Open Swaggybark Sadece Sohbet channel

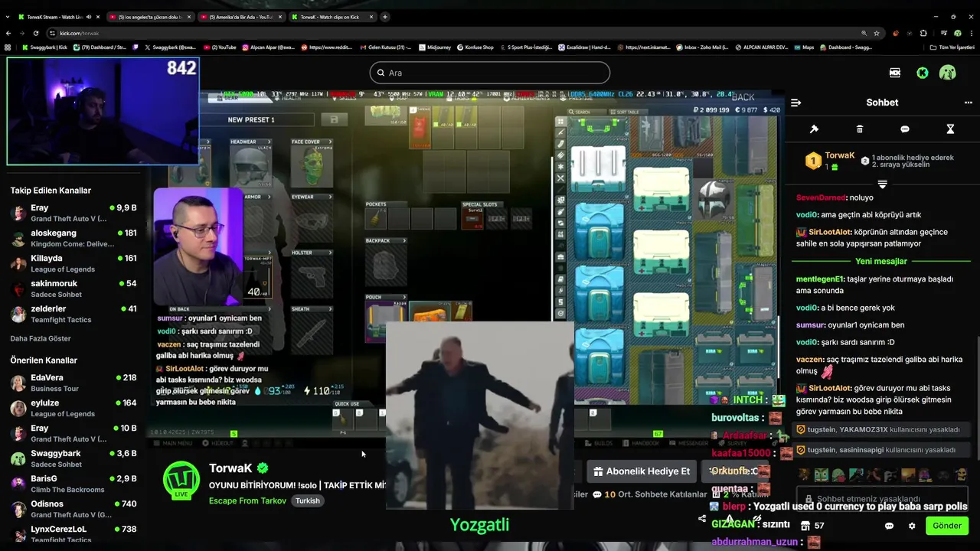(73, 458)
